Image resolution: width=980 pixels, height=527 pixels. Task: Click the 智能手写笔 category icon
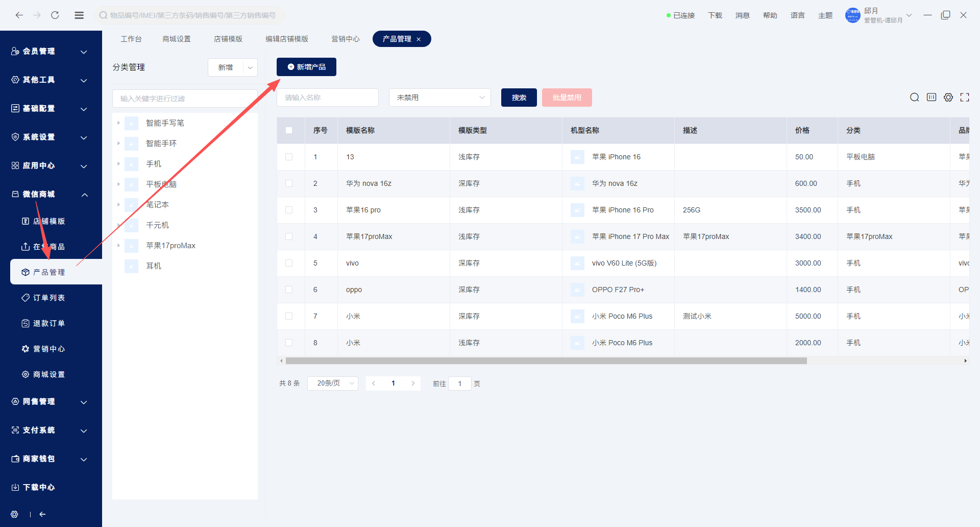(132, 123)
